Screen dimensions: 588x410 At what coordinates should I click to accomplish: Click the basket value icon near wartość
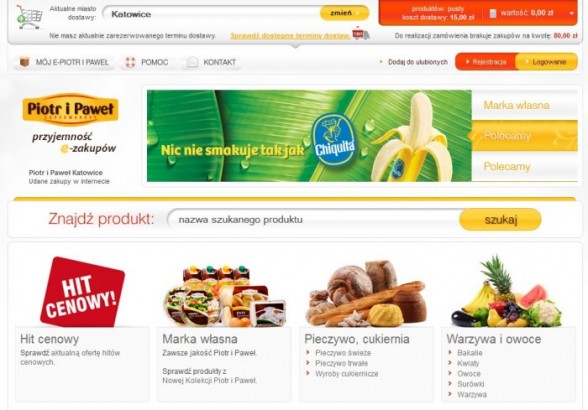pyautogui.click(x=493, y=13)
